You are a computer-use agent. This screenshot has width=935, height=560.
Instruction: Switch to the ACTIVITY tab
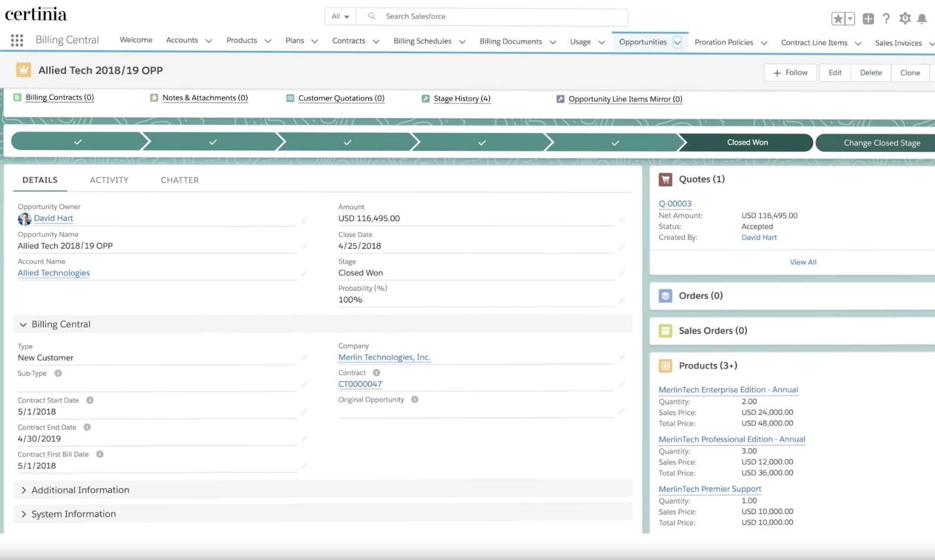coord(109,180)
